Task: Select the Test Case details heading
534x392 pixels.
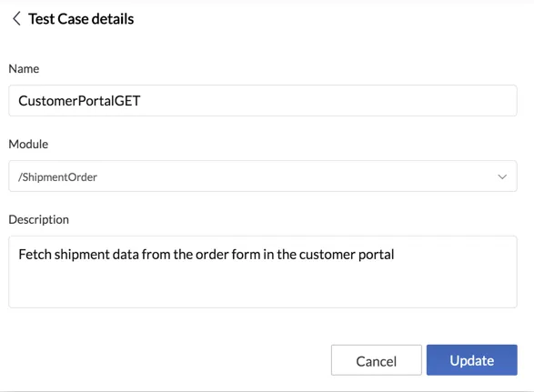Action: [81, 19]
